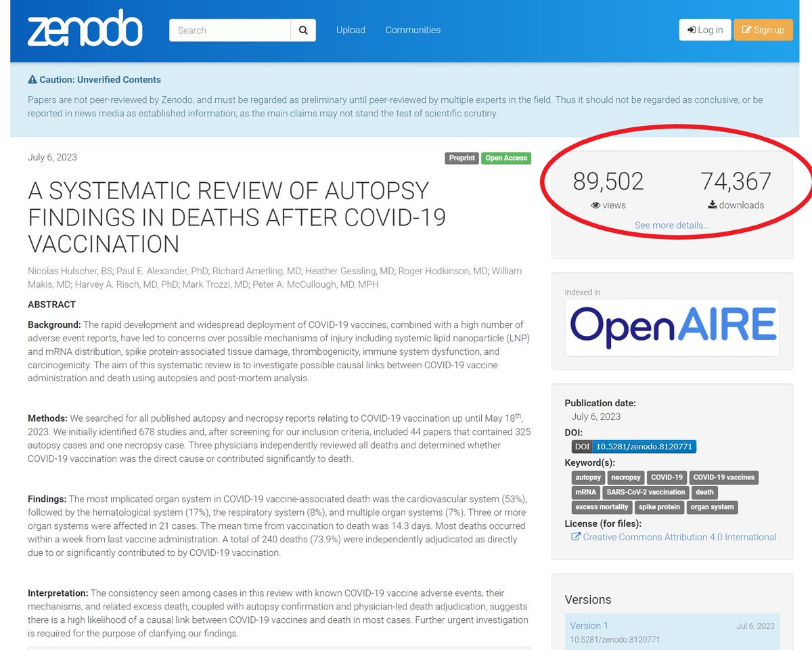The height and width of the screenshot is (650, 812).
Task: Click the external link icon beside license
Action: (576, 537)
